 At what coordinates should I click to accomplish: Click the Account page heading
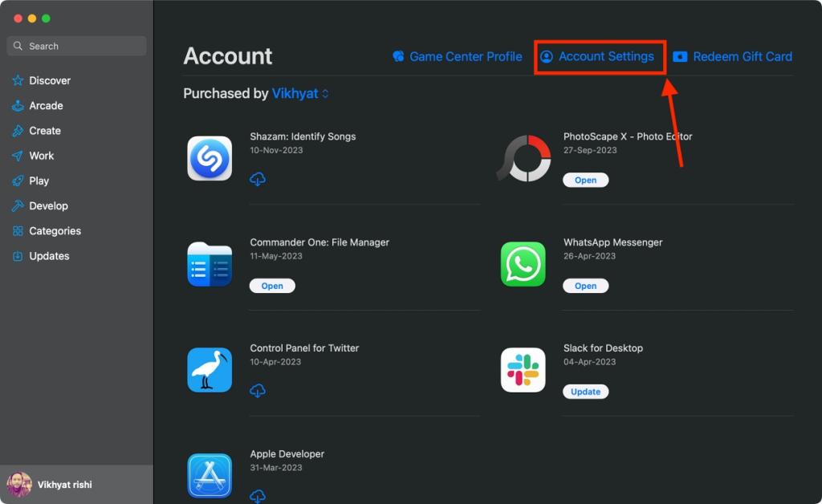click(x=227, y=56)
